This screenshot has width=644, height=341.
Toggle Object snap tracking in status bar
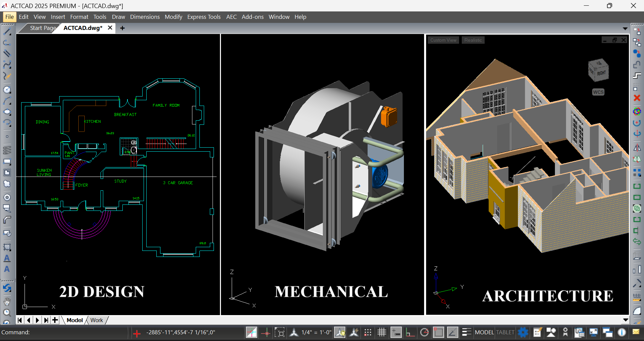[452, 333]
